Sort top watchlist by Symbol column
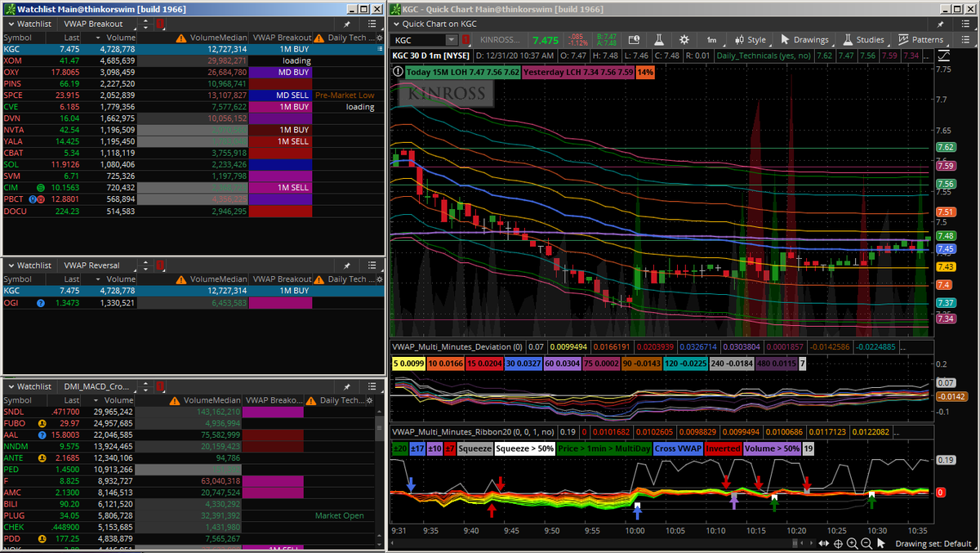980x553 pixels. tap(24, 38)
